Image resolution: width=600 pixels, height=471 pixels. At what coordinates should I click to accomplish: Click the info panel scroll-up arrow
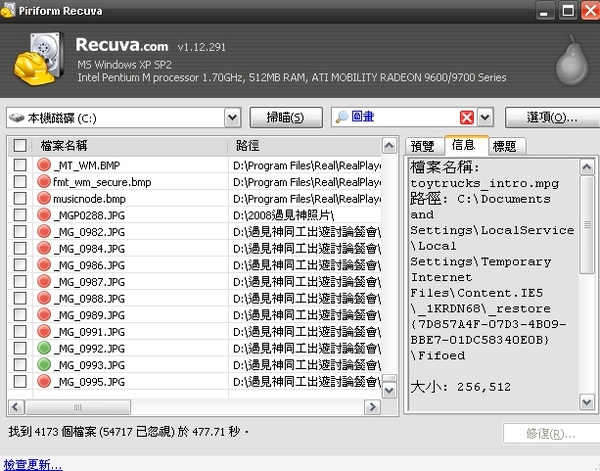[x=587, y=167]
